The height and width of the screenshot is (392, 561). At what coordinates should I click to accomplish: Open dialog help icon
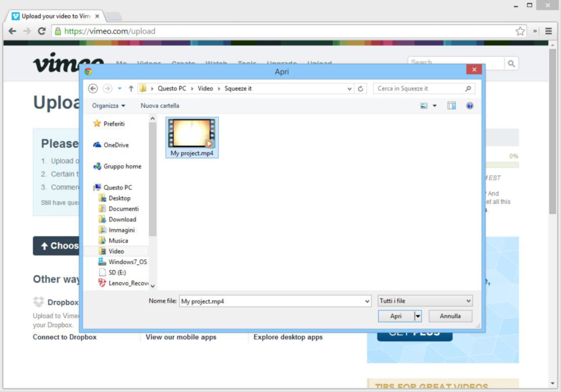[x=470, y=106]
